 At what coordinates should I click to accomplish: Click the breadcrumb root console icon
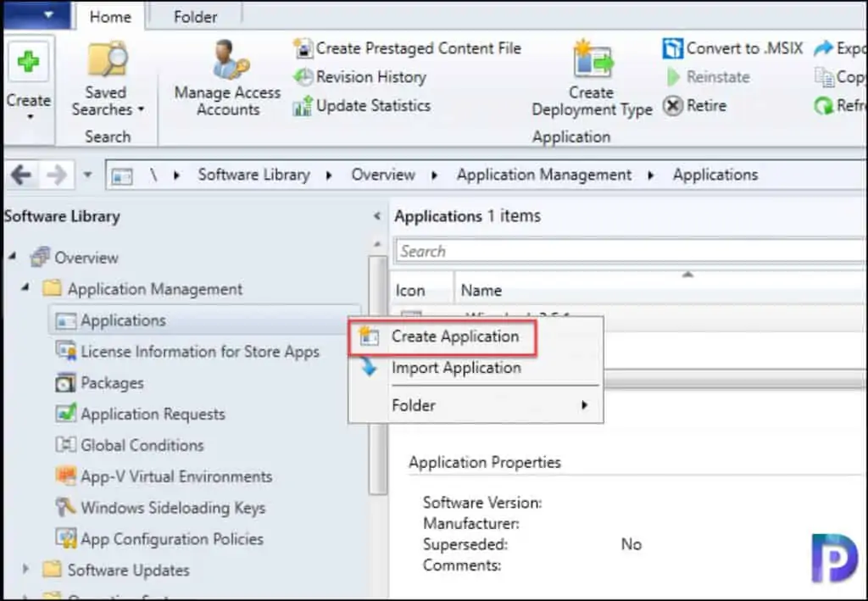pos(122,176)
